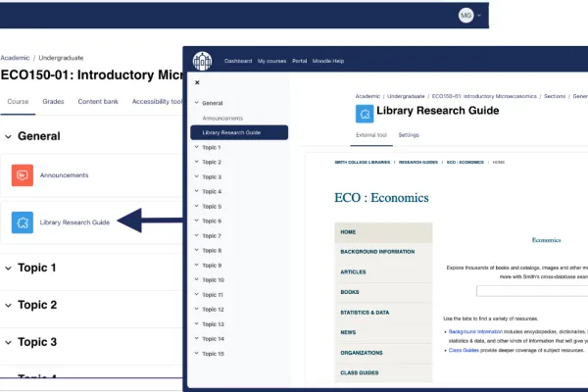The image size is (588, 392).
Task: Click the college logo in front window header
Action: [x=202, y=61]
